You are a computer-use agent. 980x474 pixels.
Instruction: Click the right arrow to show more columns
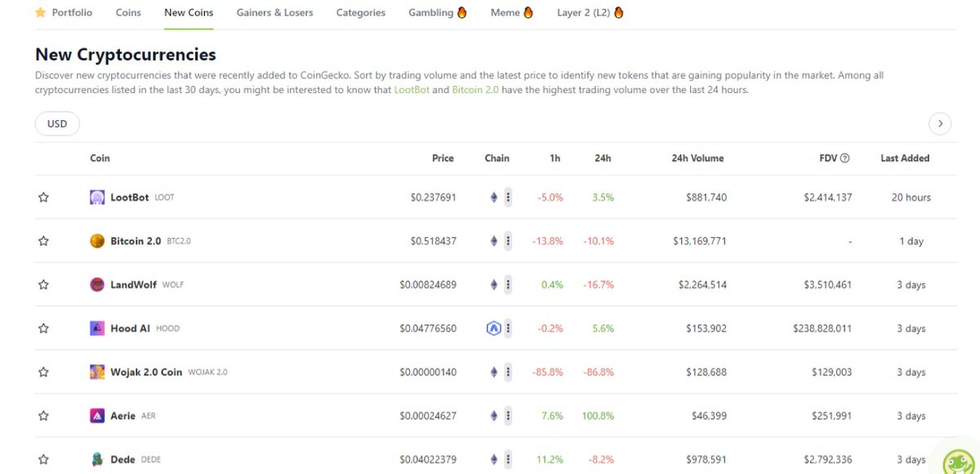pyautogui.click(x=940, y=123)
